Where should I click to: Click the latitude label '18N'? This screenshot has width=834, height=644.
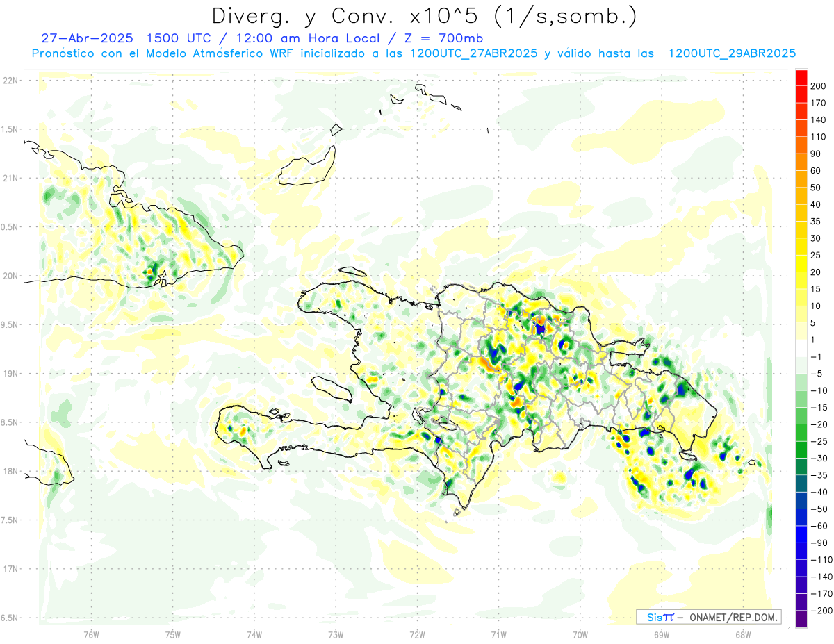(x=11, y=472)
